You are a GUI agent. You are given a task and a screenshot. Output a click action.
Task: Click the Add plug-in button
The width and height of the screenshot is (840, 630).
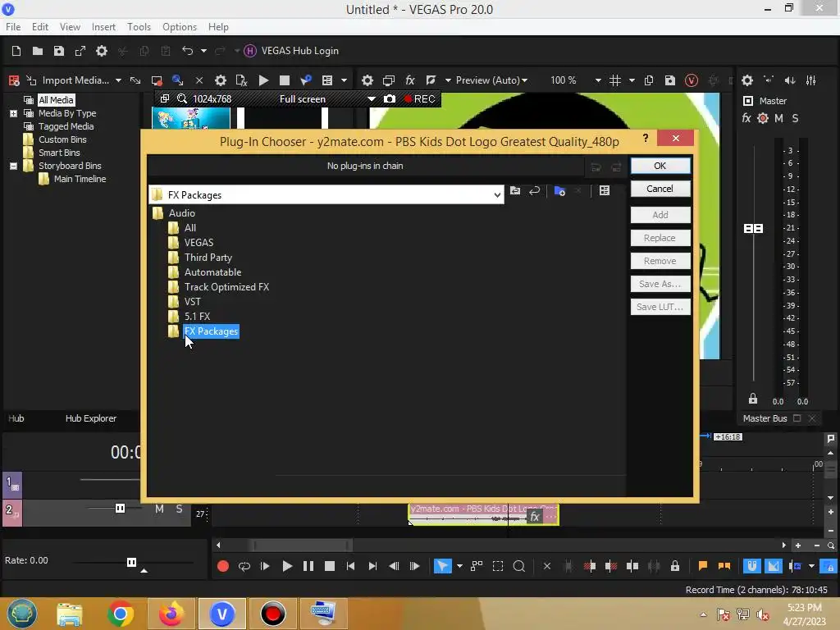click(x=660, y=215)
